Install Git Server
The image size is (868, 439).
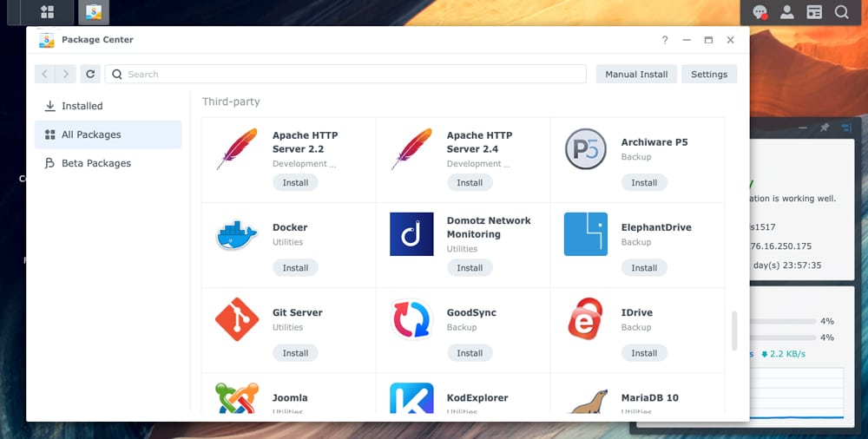click(x=296, y=353)
